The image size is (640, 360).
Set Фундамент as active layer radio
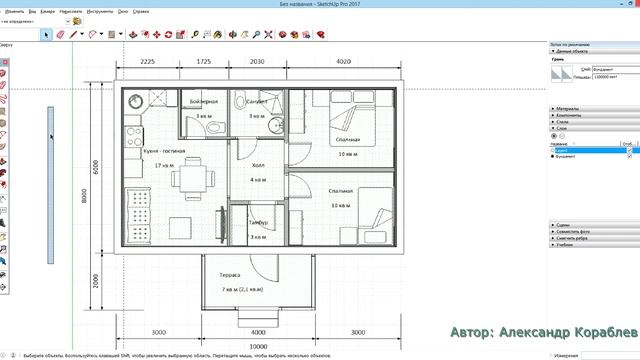[x=553, y=156]
